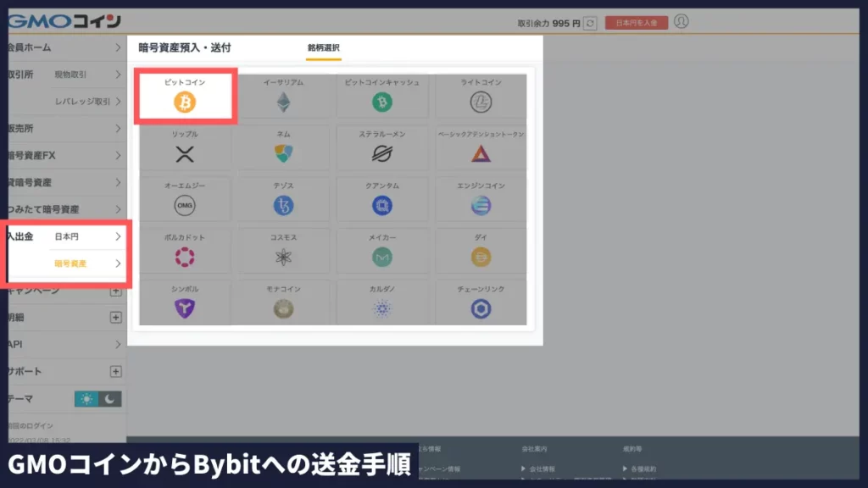Switch to light theme (sun)
Screen dimensions: 868x488
[x=86, y=399]
